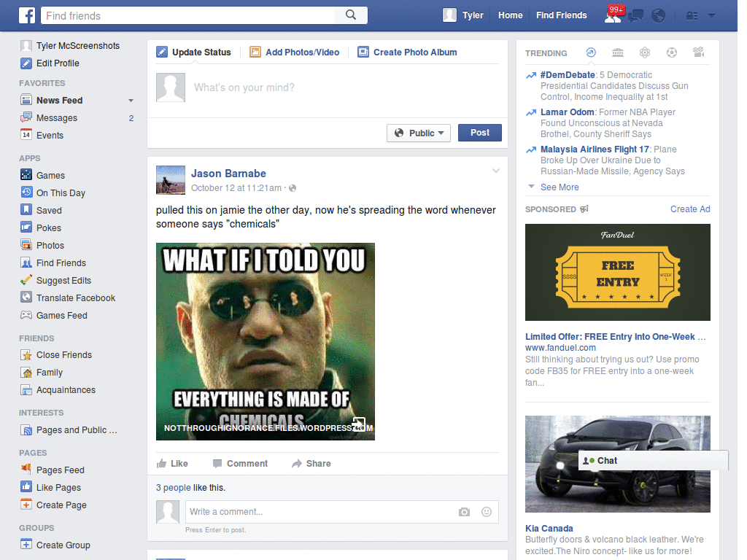
Task: Click the Pokes icon in sidebar
Action: click(x=26, y=227)
